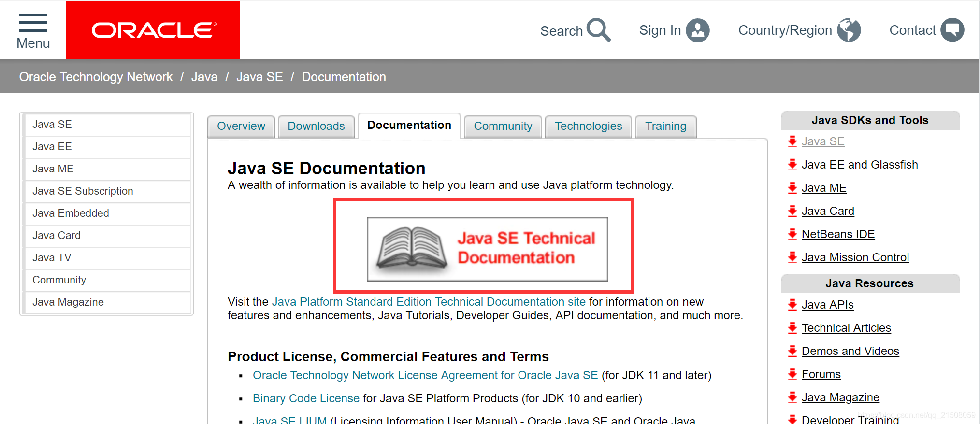The image size is (980, 424).
Task: Open Java Card in left sidebar
Action: tap(108, 236)
